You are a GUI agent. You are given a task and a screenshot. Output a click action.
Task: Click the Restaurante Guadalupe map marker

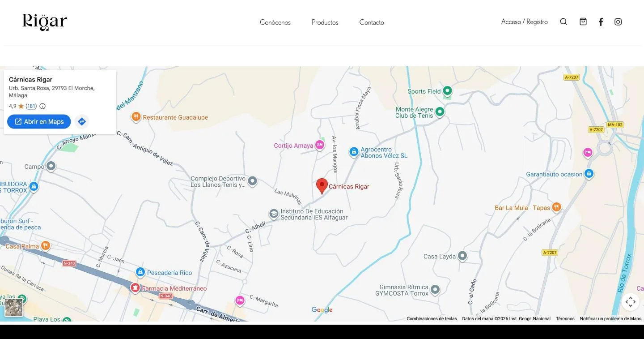pyautogui.click(x=136, y=117)
